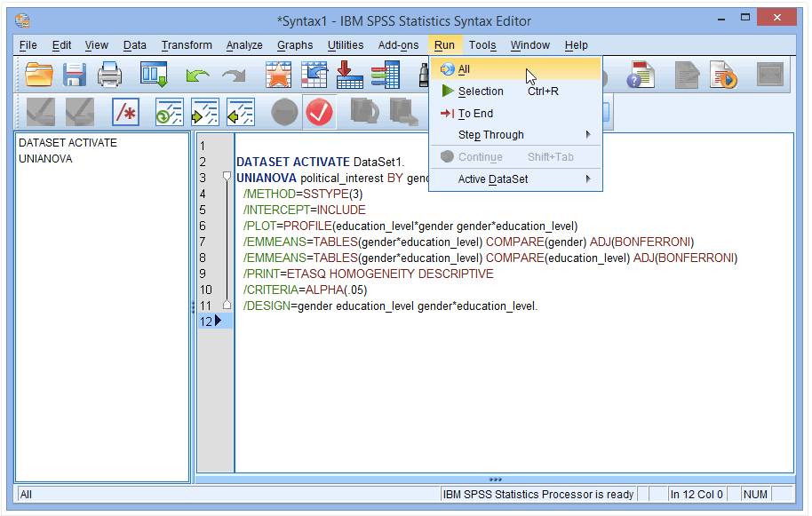Open the Recall recently used dialogs icon

pos(154,75)
